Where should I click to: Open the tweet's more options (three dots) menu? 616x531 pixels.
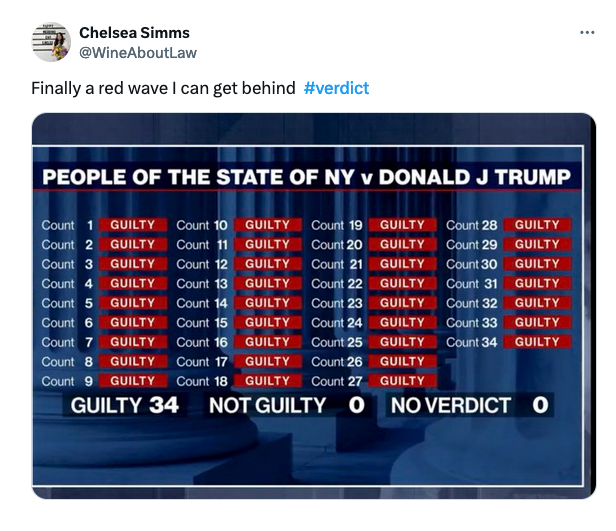pyautogui.click(x=587, y=33)
